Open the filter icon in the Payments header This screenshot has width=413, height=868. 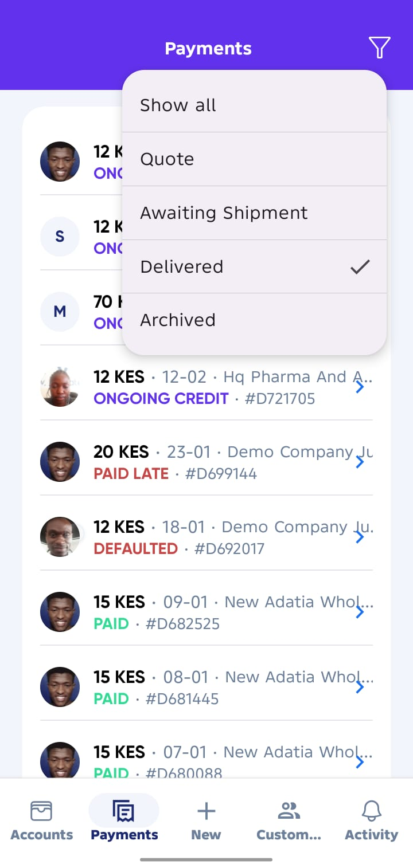pyautogui.click(x=379, y=48)
